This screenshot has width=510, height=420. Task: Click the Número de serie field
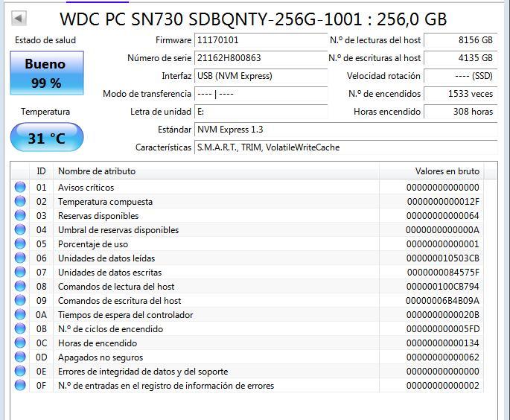tap(261, 58)
